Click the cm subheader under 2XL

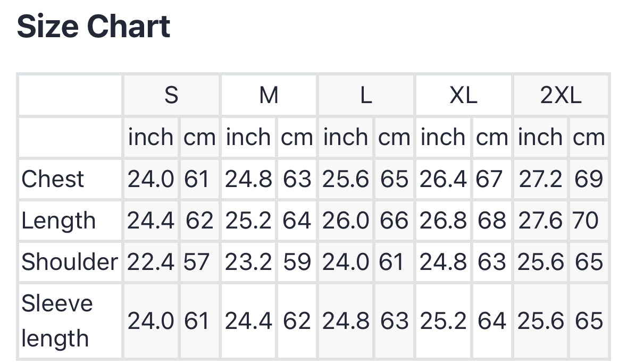pos(588,138)
